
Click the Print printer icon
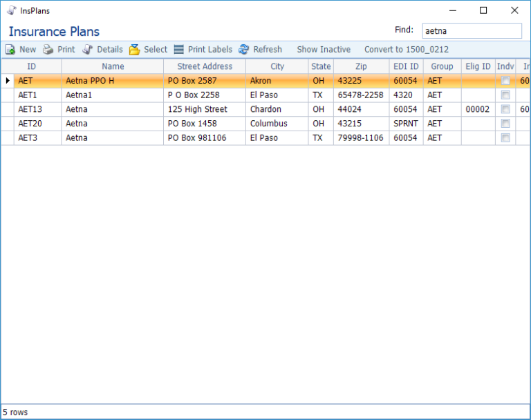click(48, 50)
